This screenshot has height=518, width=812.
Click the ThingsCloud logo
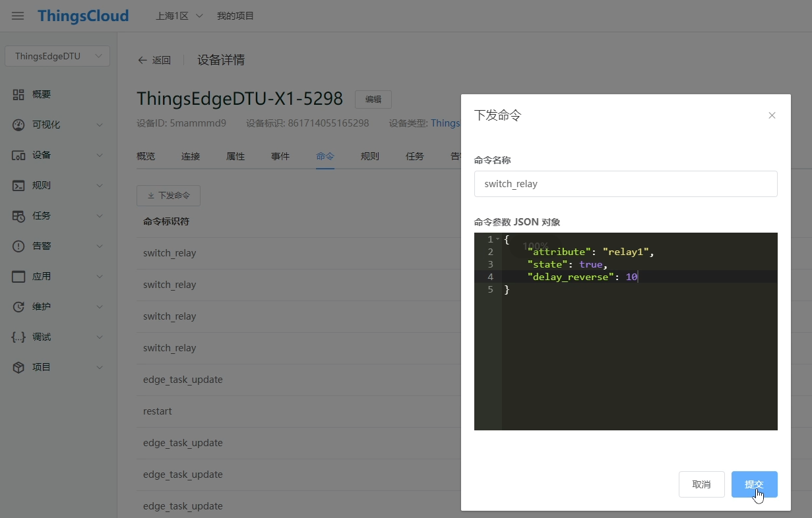pyautogui.click(x=83, y=16)
